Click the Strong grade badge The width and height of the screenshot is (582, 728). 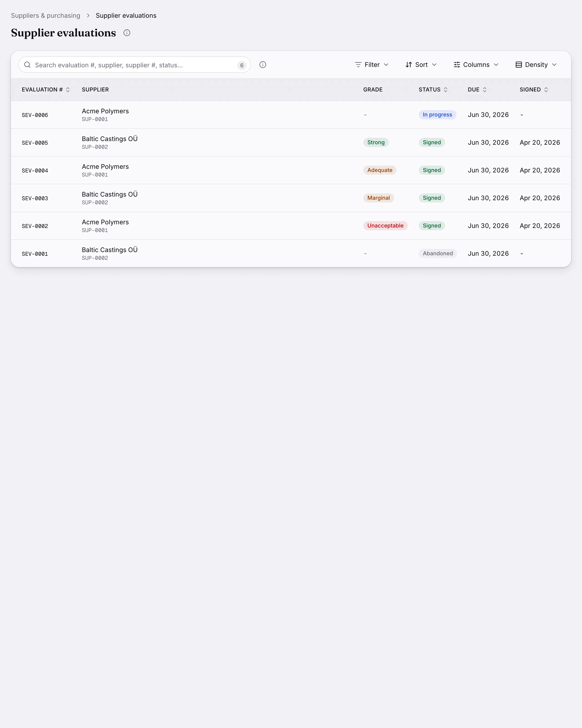tap(376, 142)
